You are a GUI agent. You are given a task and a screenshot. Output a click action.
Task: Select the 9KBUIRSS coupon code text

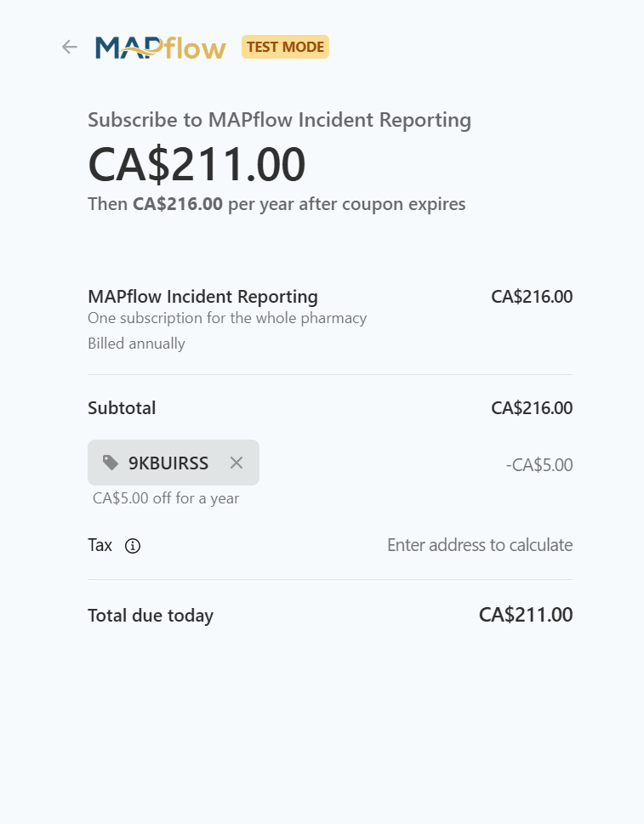click(x=168, y=463)
